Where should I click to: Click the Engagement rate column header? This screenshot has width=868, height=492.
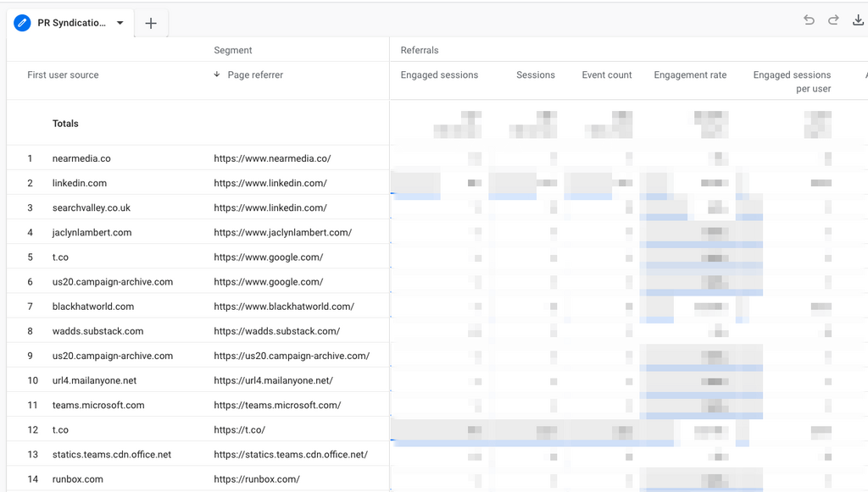click(690, 75)
